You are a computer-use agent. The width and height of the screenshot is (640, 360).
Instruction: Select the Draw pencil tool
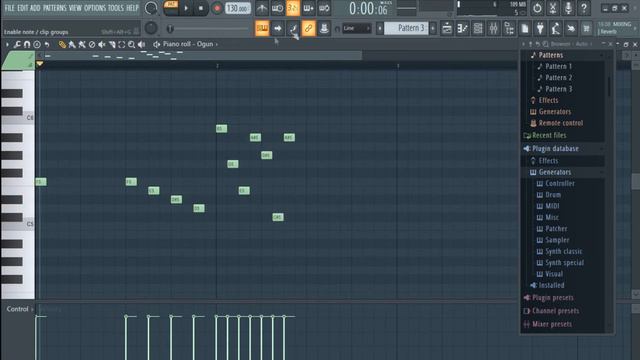click(62, 44)
